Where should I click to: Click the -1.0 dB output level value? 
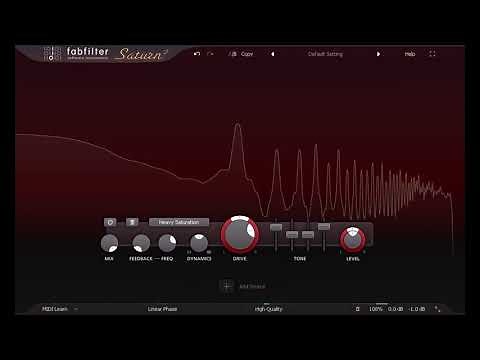coord(417,309)
